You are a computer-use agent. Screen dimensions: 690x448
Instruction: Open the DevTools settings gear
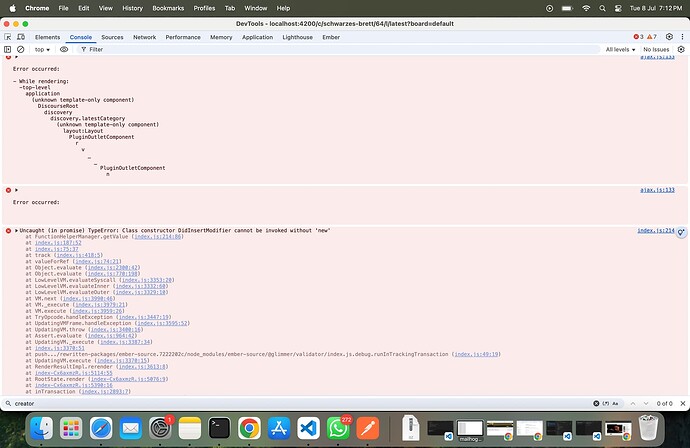(669, 37)
